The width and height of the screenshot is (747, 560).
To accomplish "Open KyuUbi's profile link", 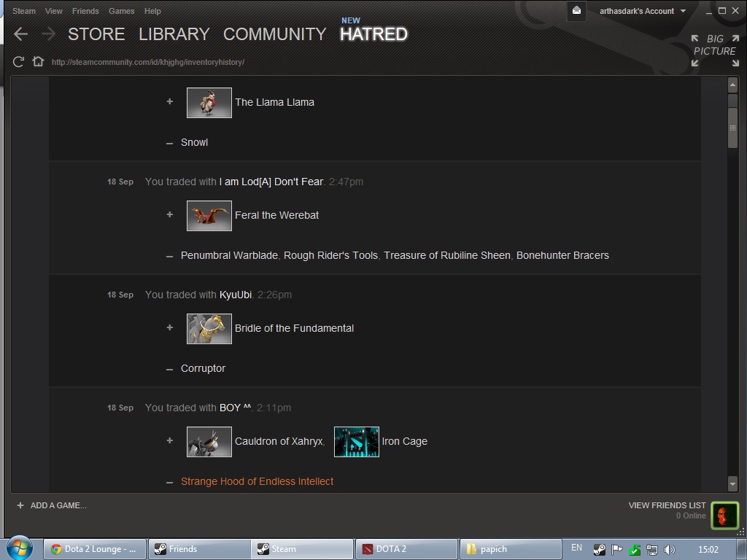I will (x=236, y=295).
